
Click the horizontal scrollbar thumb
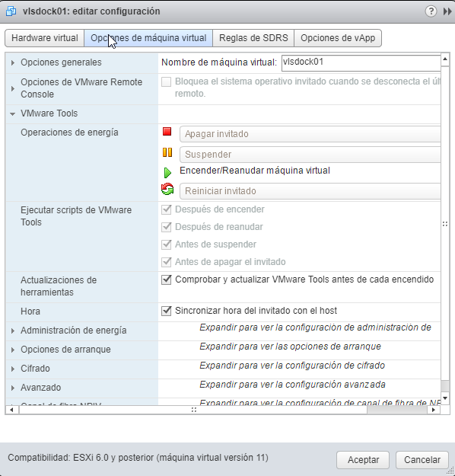(193, 410)
